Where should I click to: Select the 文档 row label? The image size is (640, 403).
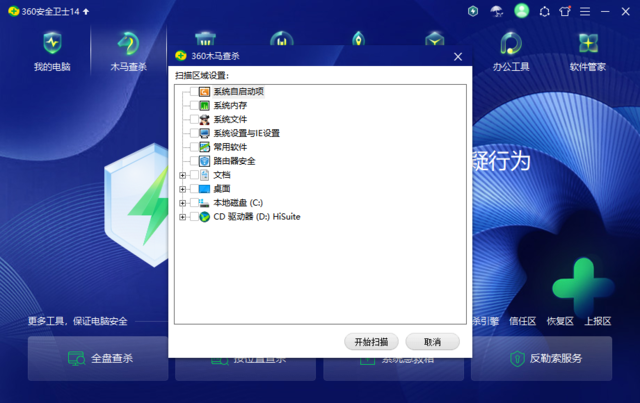coord(222,175)
